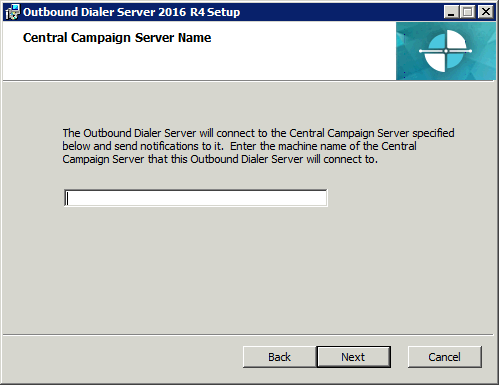The image size is (499, 385).
Task: Click the blinking text cursor in the field
Action: coord(67,199)
